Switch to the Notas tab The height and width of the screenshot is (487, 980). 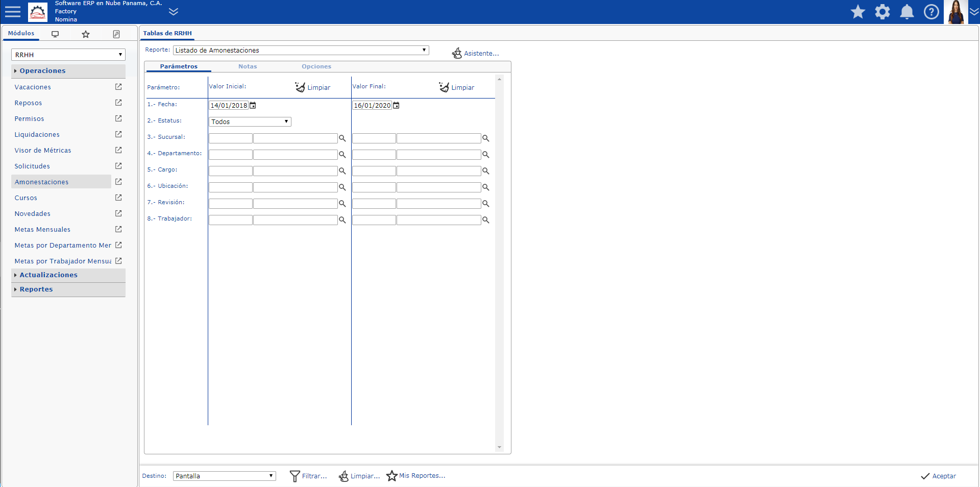pyautogui.click(x=248, y=66)
